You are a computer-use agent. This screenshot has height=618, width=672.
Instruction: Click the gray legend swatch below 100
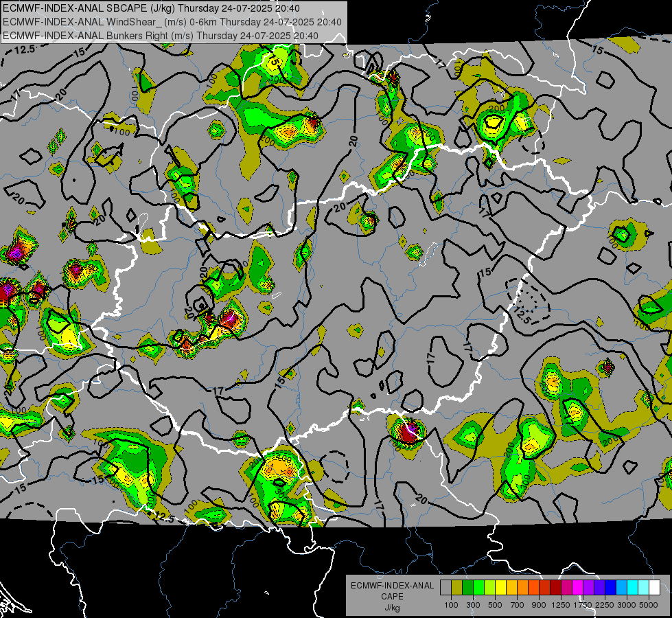click(445, 588)
